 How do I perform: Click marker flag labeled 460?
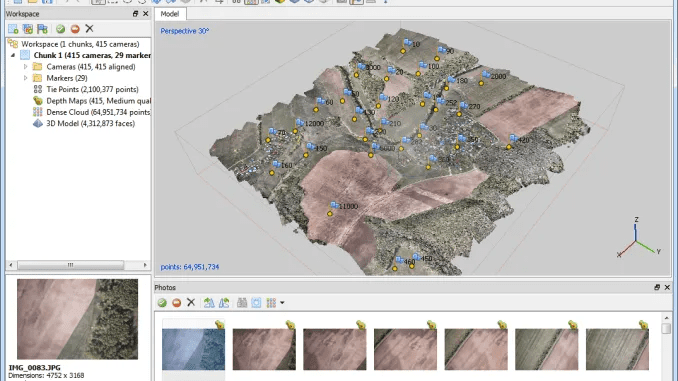click(400, 260)
